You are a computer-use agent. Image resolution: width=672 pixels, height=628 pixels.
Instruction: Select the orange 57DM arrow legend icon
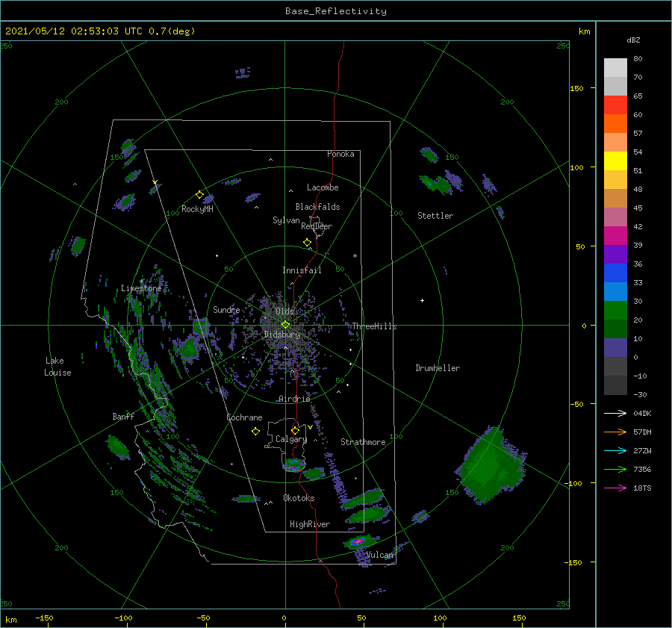pyautogui.click(x=615, y=432)
